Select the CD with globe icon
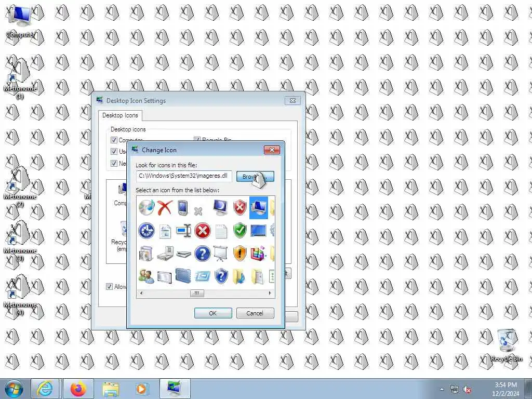Viewport: 532px width, 399px height. coord(147,207)
